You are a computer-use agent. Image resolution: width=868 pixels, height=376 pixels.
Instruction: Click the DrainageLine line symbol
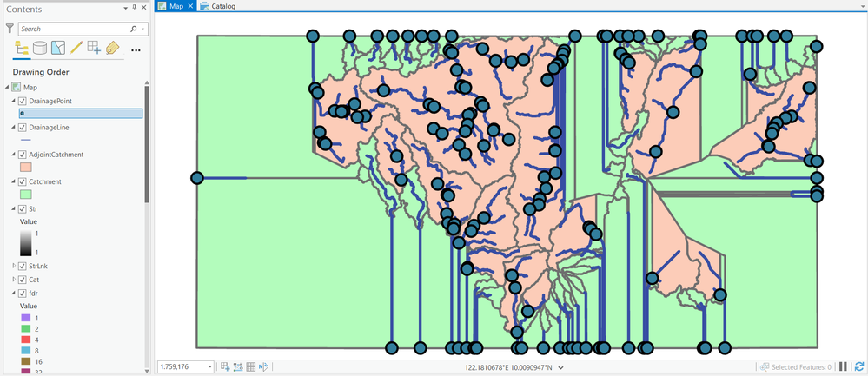coord(25,141)
